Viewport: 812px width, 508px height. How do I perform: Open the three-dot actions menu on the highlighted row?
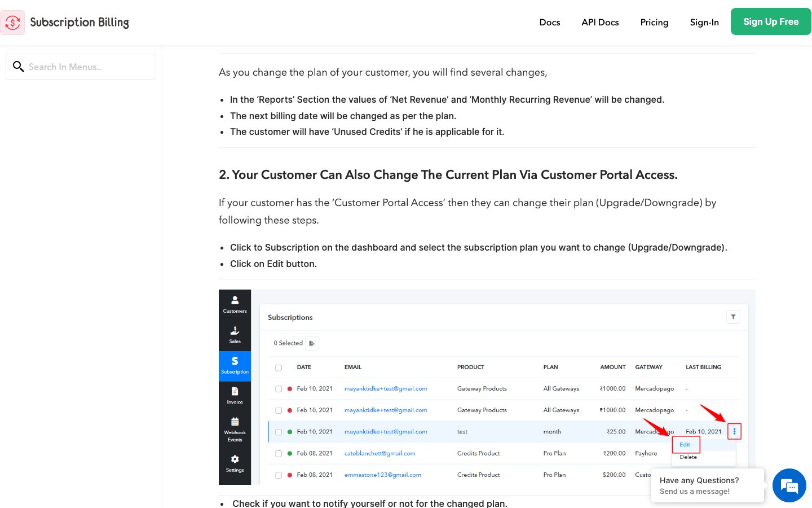click(734, 431)
